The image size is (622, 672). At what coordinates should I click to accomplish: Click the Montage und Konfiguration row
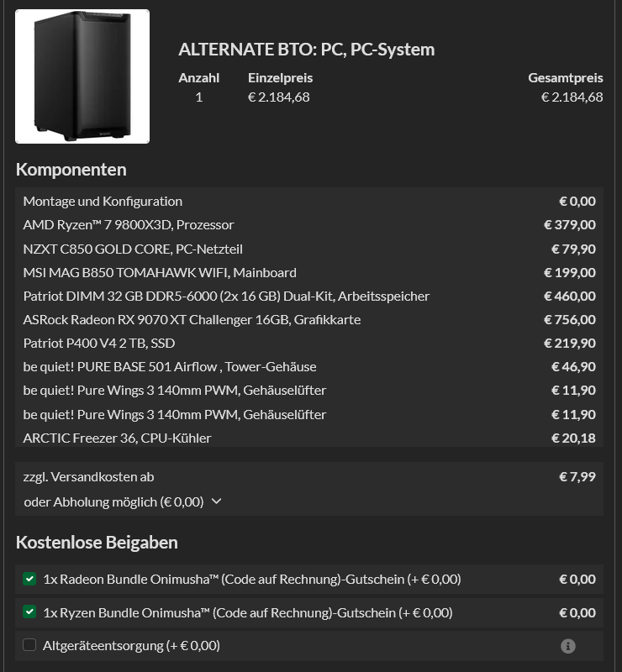tap(308, 201)
